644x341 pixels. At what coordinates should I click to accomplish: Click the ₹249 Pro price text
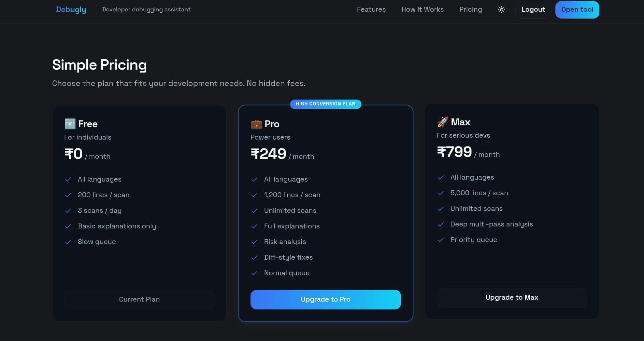coord(268,154)
